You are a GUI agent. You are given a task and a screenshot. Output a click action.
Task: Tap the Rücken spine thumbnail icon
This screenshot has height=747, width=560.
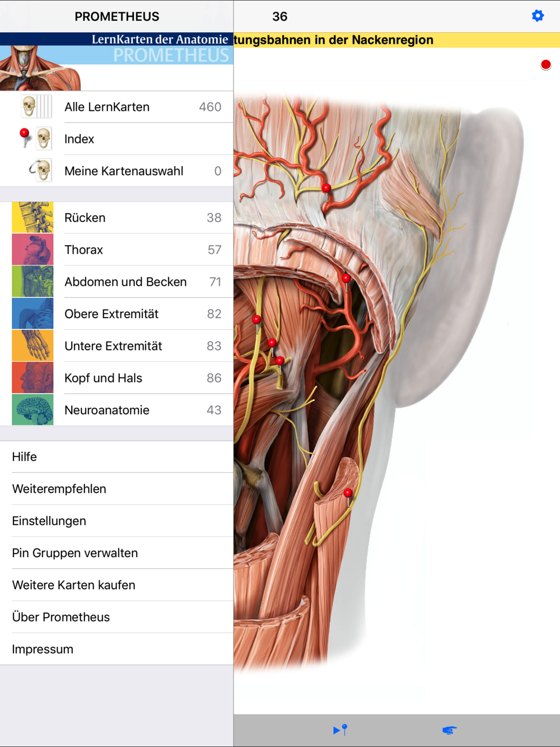tap(32, 217)
